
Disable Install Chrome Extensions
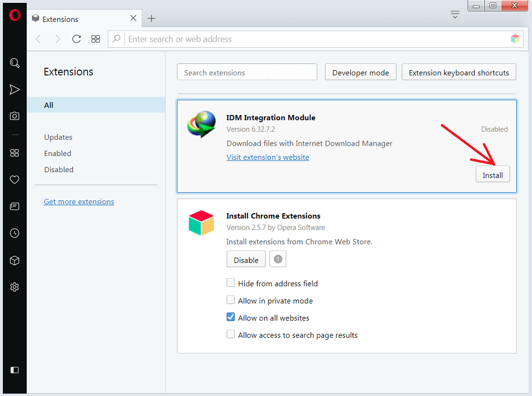246,259
